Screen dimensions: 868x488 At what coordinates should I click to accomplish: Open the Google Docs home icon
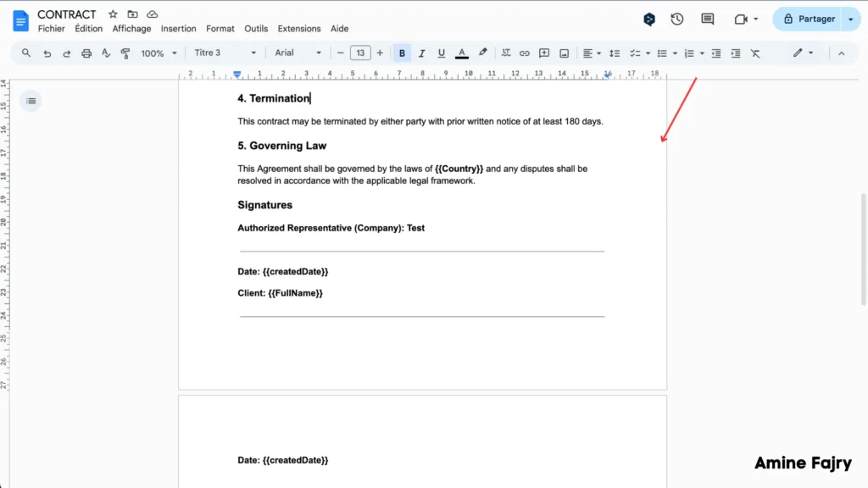coord(20,21)
